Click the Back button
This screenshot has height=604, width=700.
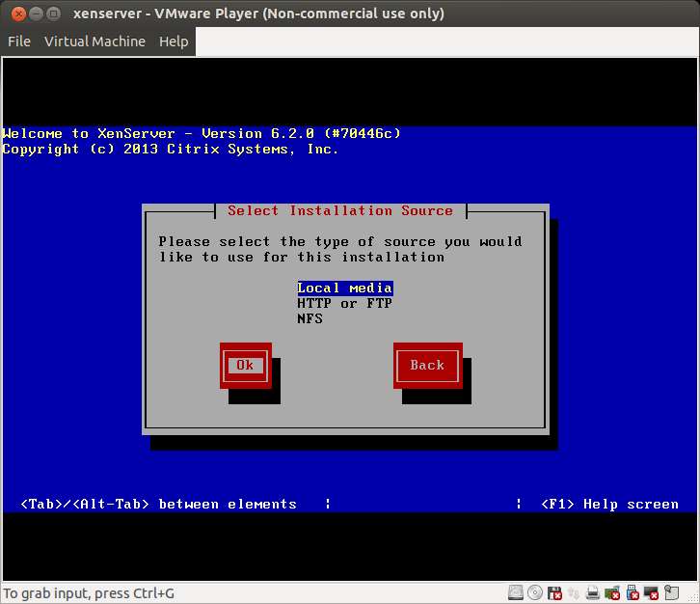click(427, 366)
